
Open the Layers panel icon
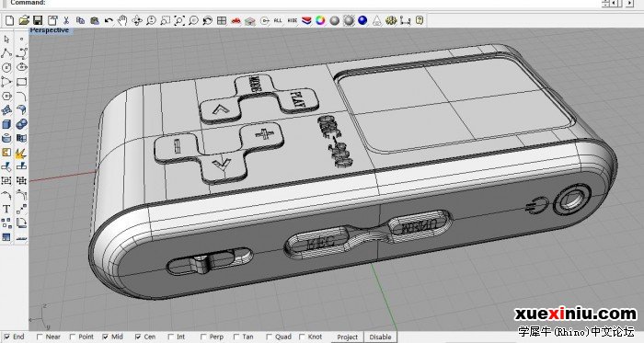click(x=306, y=20)
